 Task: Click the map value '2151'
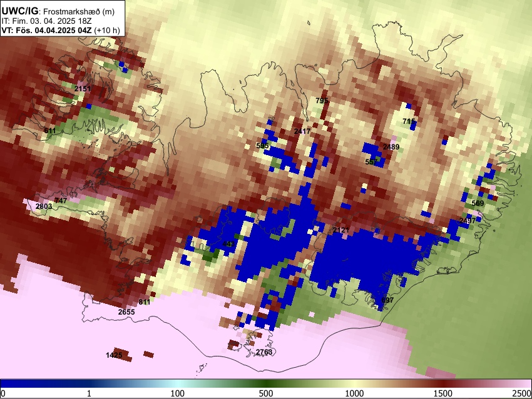tap(83, 89)
